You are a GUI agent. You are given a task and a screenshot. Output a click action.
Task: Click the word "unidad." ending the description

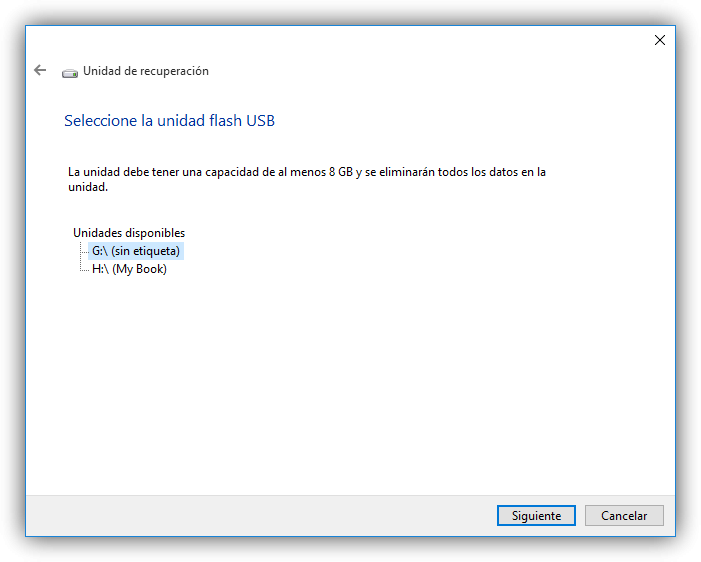(x=88, y=187)
